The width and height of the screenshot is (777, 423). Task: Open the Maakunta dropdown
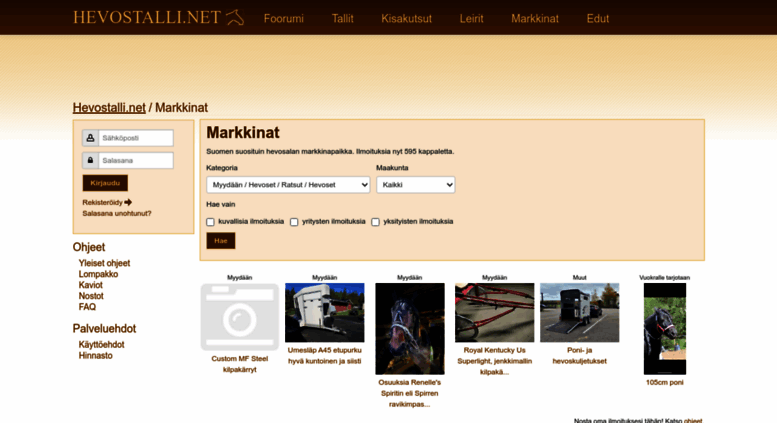point(415,185)
